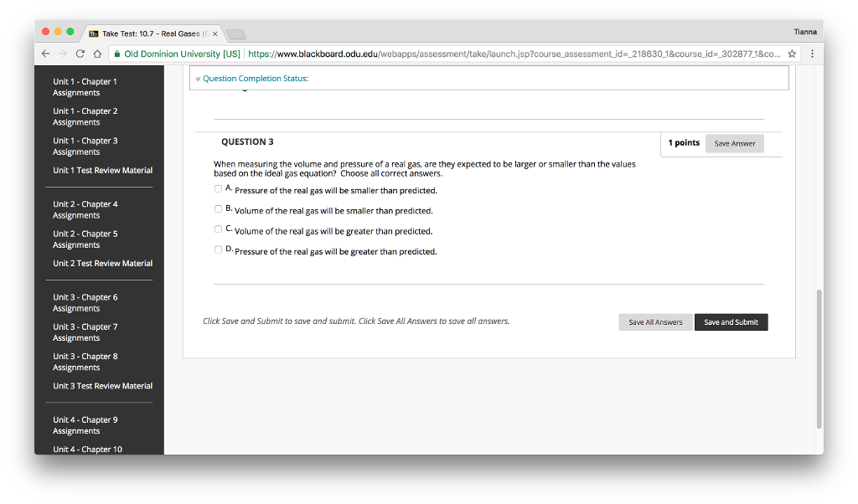Open a new tab with blank tab button
The height and width of the screenshot is (504, 858).
pos(235,34)
